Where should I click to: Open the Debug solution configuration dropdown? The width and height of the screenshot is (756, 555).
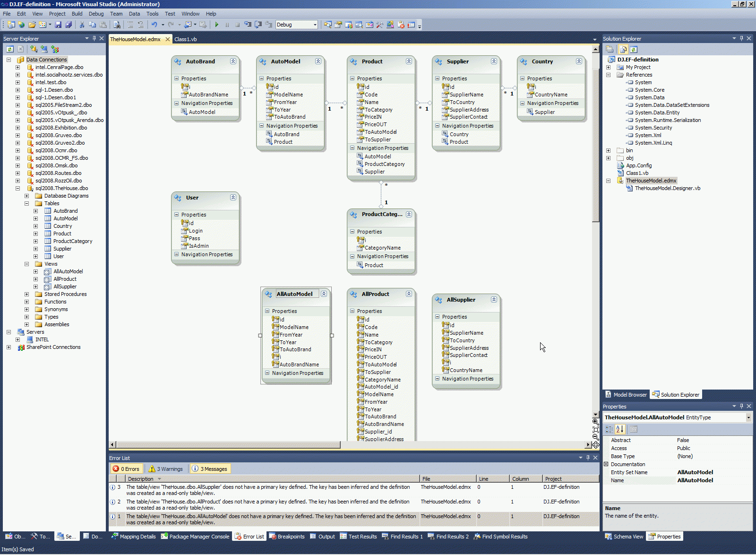pos(315,25)
